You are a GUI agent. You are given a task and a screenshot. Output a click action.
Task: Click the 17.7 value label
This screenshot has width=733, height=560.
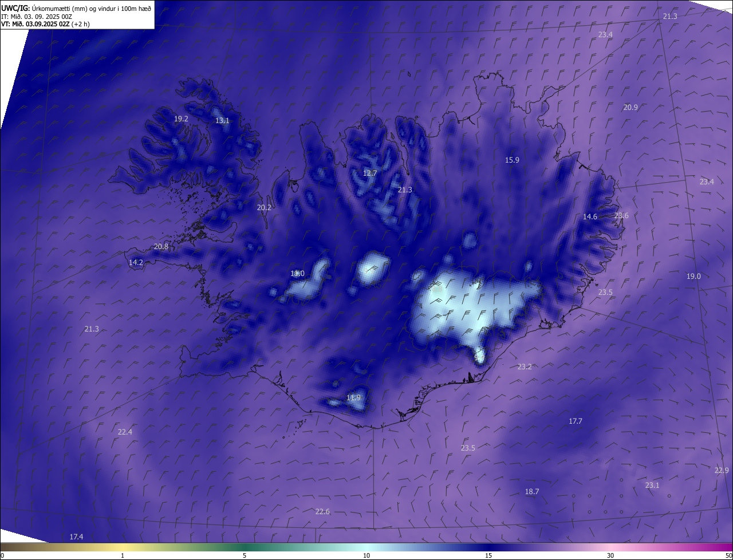click(x=575, y=421)
